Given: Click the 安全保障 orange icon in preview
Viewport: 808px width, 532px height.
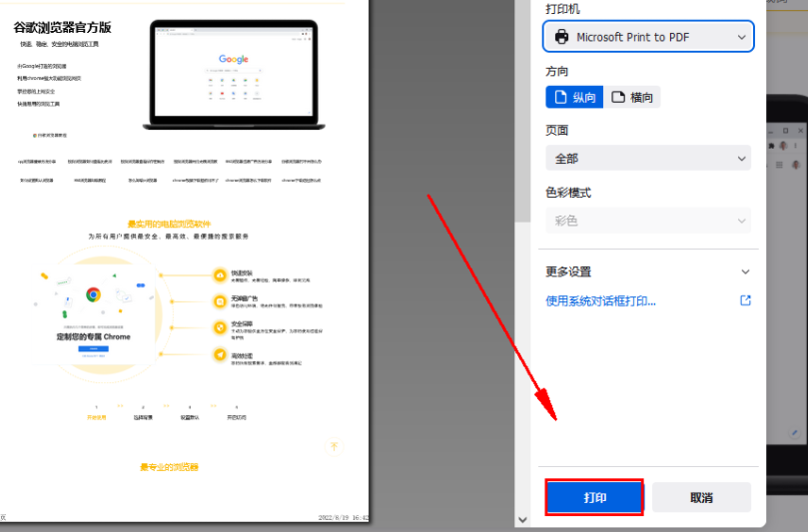Looking at the screenshot, I should (220, 327).
